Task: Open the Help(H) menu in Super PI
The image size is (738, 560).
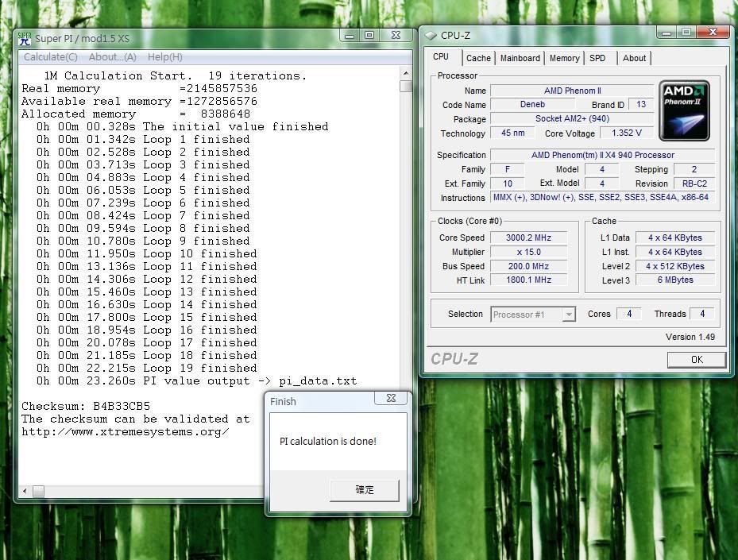Action: point(164,57)
